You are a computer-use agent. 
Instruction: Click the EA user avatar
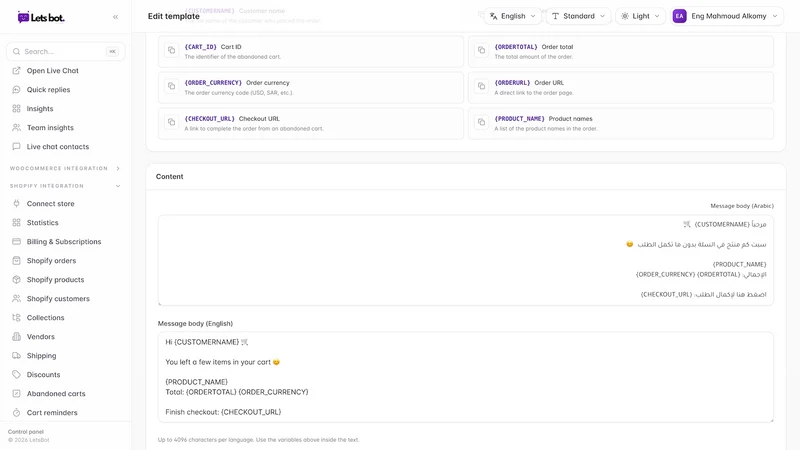[679, 16]
